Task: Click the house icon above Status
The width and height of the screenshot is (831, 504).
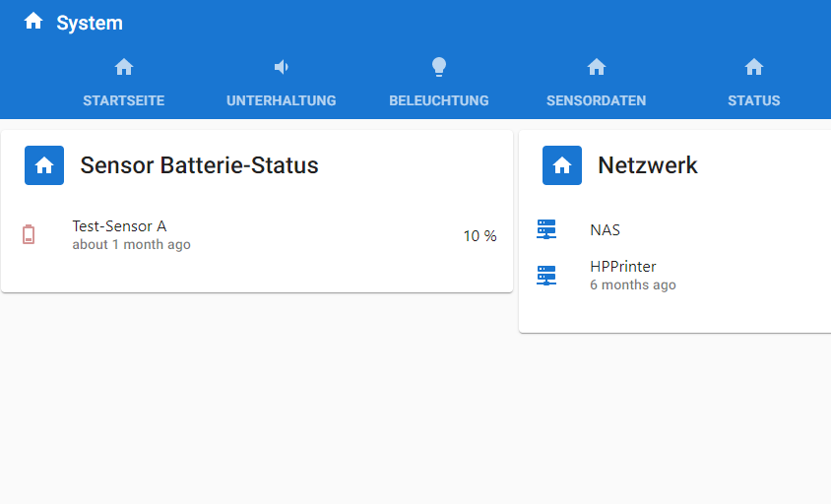Action: pyautogui.click(x=754, y=67)
